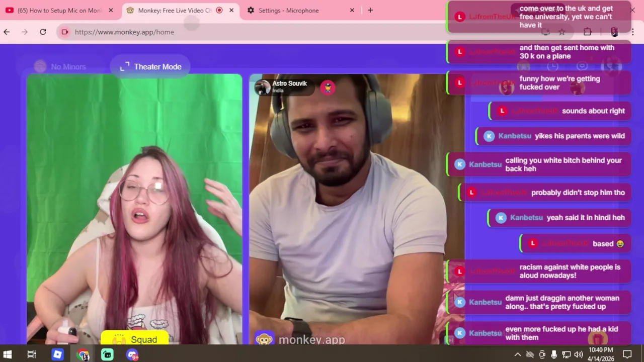
Task: Show hidden system tray icons
Action: pyautogui.click(x=518, y=354)
